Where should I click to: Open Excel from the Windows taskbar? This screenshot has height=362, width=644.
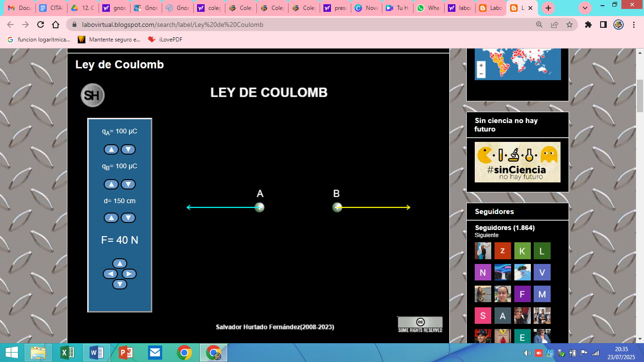(68, 353)
